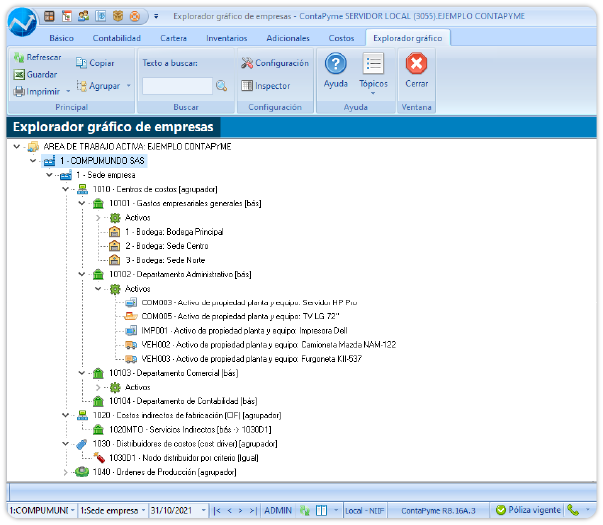Screen dimensions: 603x525
Task: Click the first quick-access grid icon
Action: [49, 16]
